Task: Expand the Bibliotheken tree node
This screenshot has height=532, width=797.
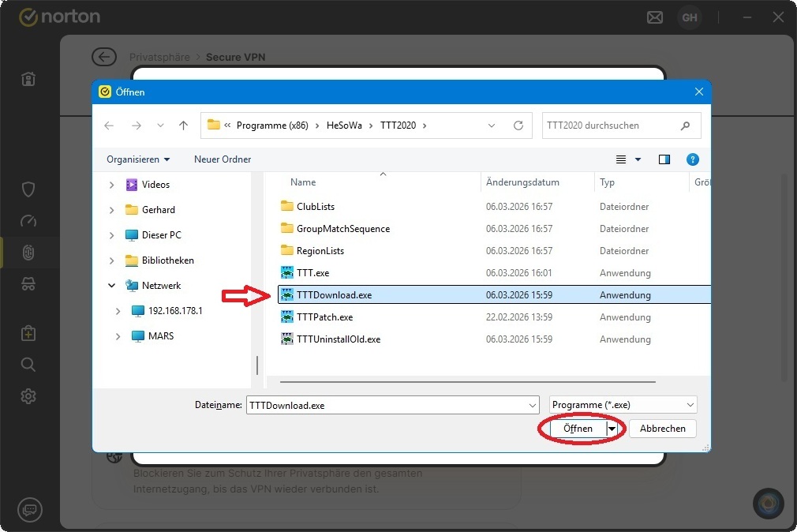Action: 111,260
